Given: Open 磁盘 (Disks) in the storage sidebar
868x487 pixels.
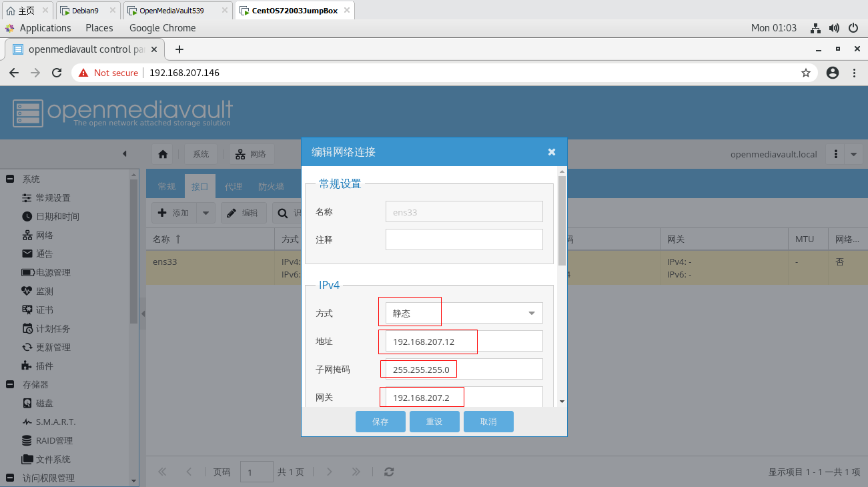Looking at the screenshot, I should [41, 403].
